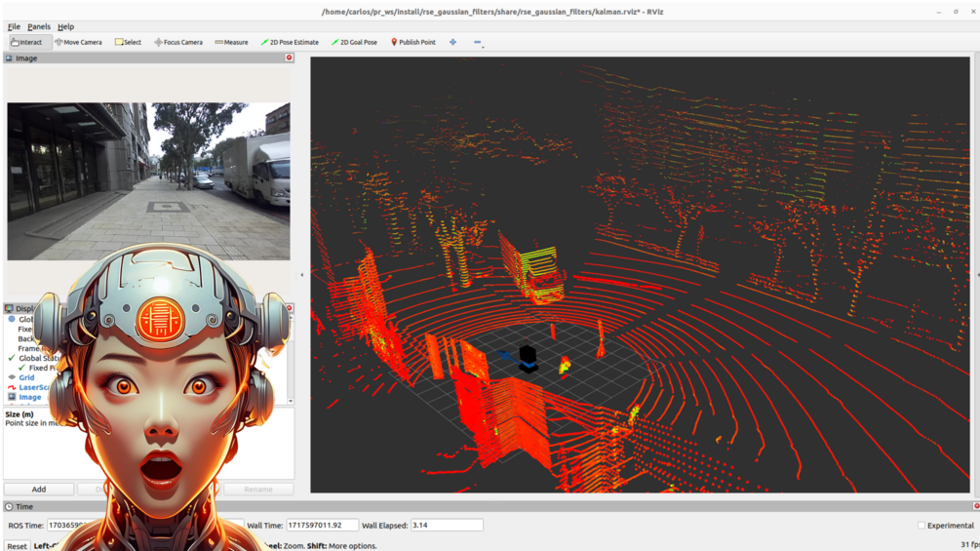Image resolution: width=980 pixels, height=551 pixels.
Task: Activate the Focus Camera tool
Action: tap(178, 42)
